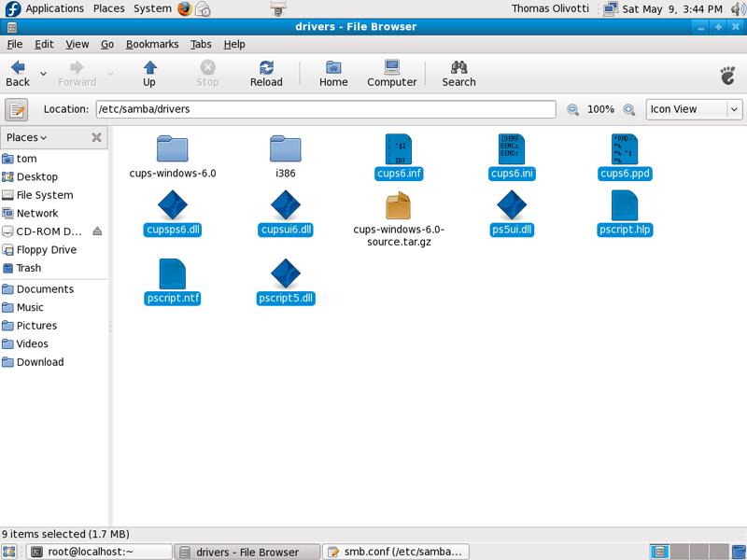Open Computer from the toolbar
747x560 pixels.
pyautogui.click(x=391, y=74)
